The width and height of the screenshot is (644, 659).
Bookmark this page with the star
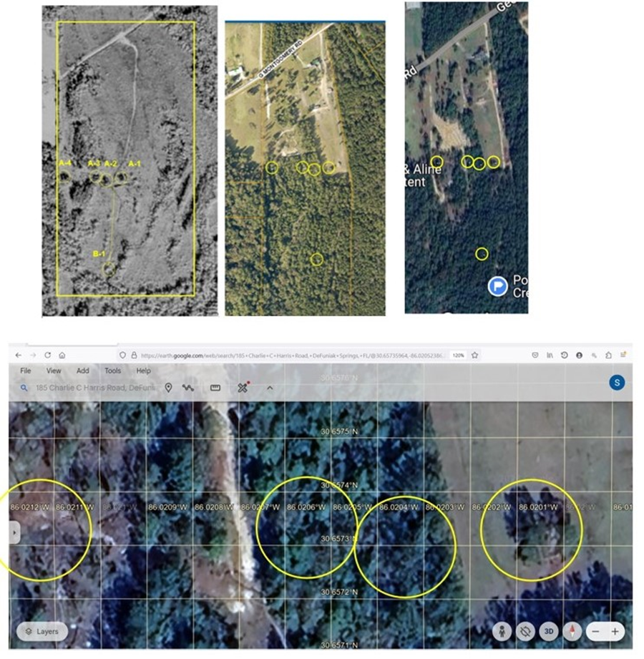[x=474, y=355]
